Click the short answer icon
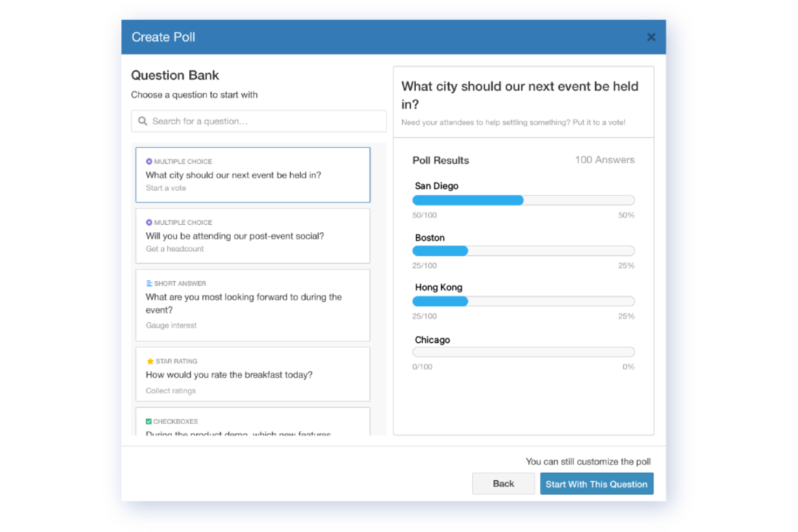 (x=149, y=283)
